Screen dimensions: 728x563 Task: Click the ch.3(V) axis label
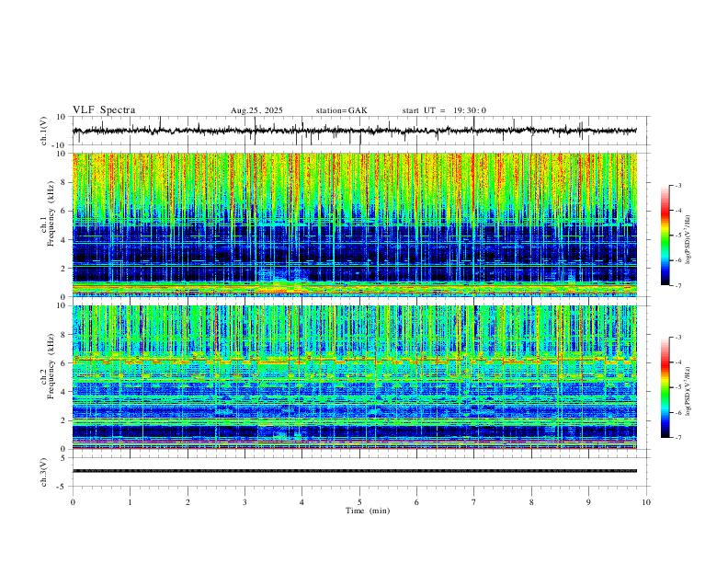coord(44,472)
